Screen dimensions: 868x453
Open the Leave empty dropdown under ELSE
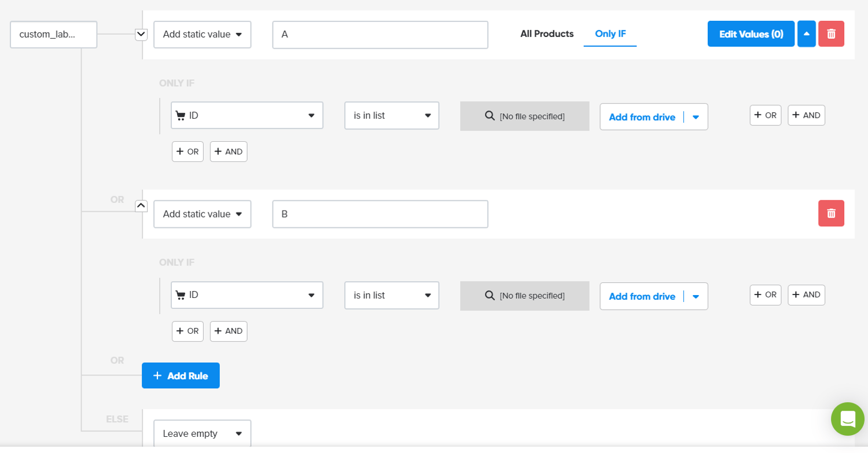(202, 433)
